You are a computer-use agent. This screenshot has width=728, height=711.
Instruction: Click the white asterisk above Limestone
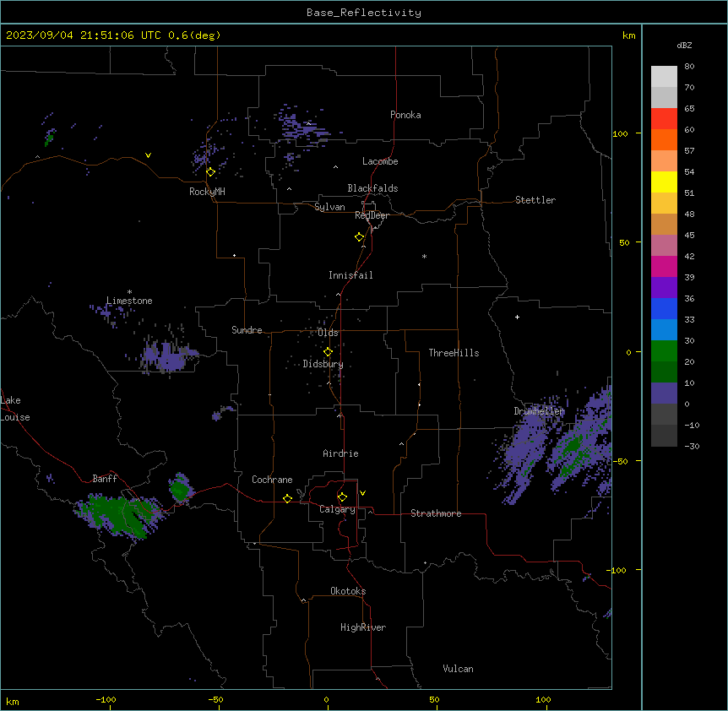[x=129, y=292]
